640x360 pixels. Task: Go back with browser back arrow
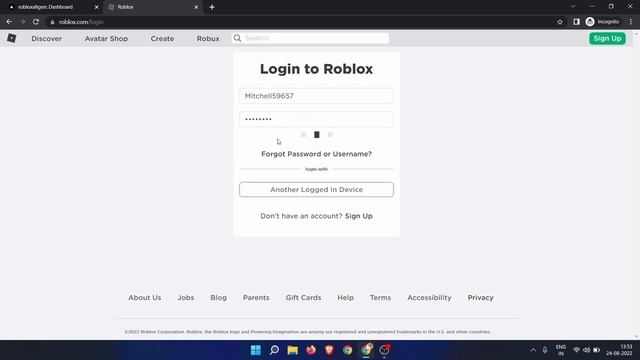[x=9, y=22]
